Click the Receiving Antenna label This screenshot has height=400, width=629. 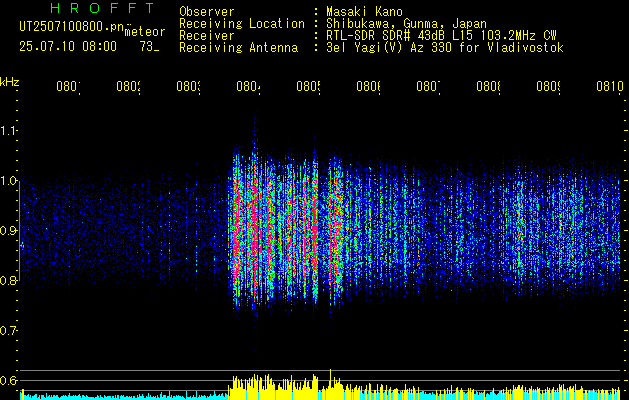(x=239, y=48)
